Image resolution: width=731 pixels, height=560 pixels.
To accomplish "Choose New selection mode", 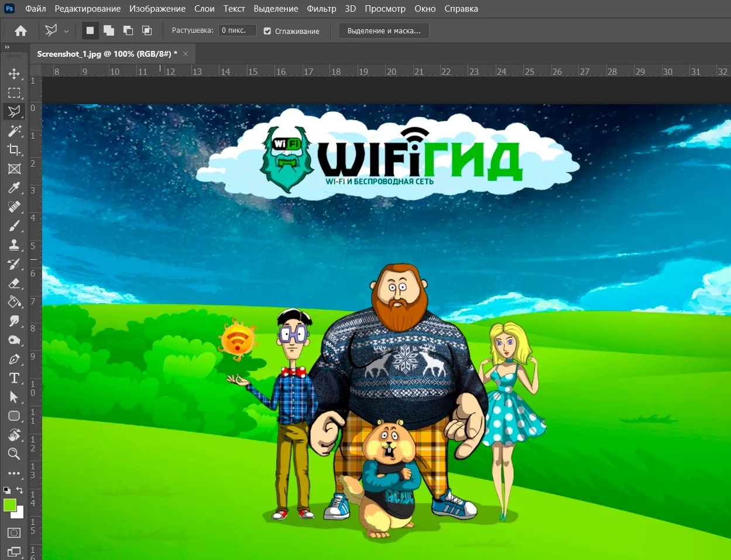I will click(x=90, y=31).
